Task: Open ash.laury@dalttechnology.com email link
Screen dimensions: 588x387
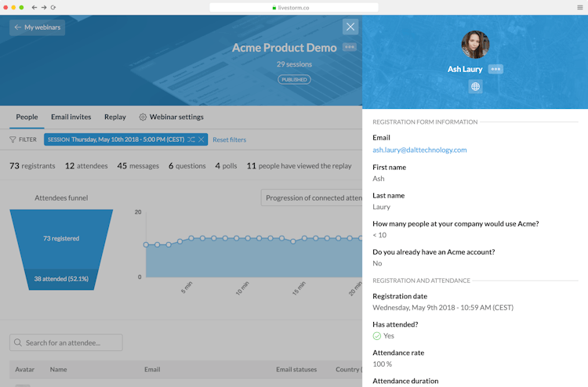Action: click(419, 150)
